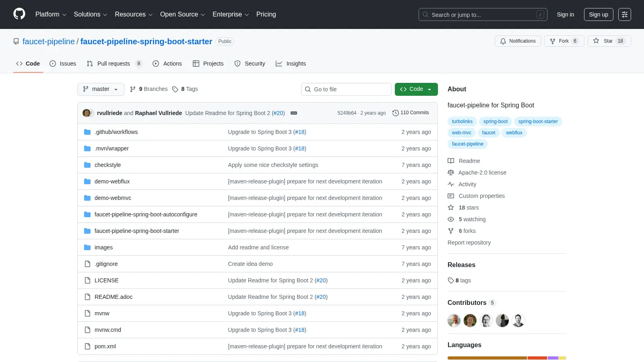
Task: Click the note icon for Custom properties
Action: (x=451, y=196)
